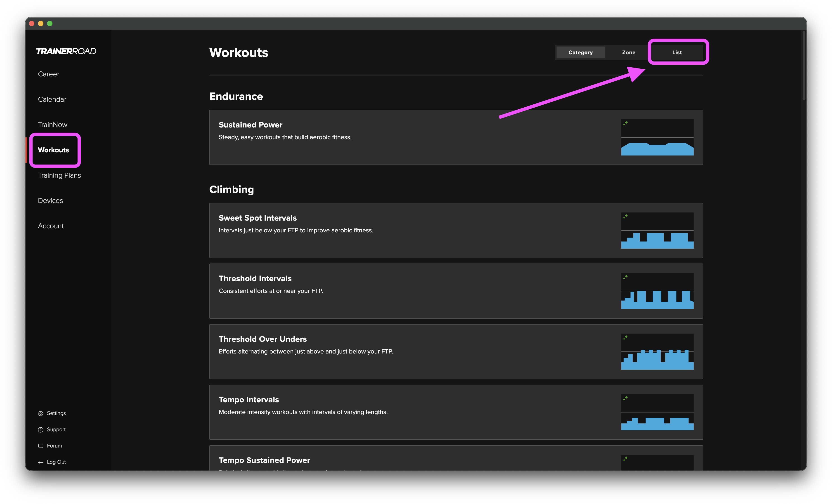This screenshot has height=504, width=832.
Task: Click 'Moderate intensity workouts with intervals' description
Action: point(303,412)
